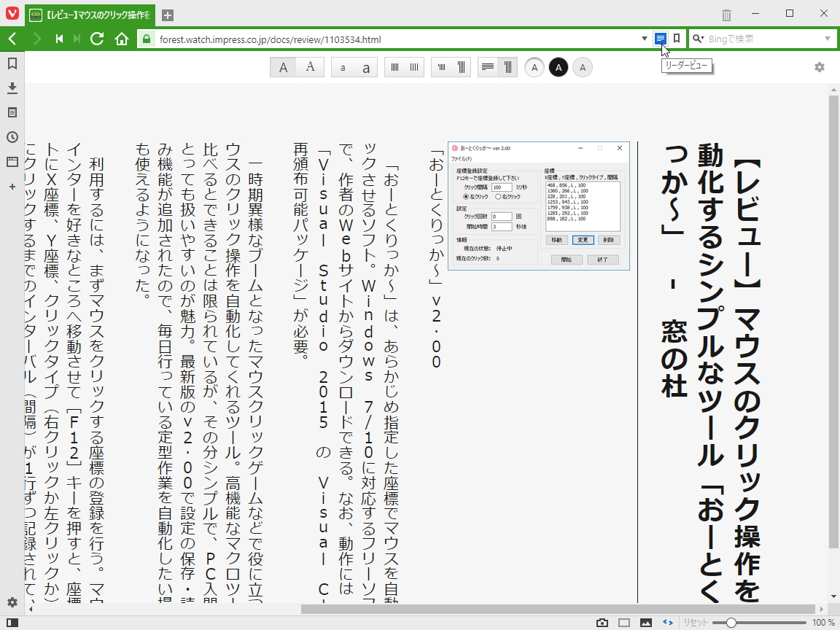This screenshot has width=840, height=630.
Task: Reload the current page
Action: pos(97,39)
